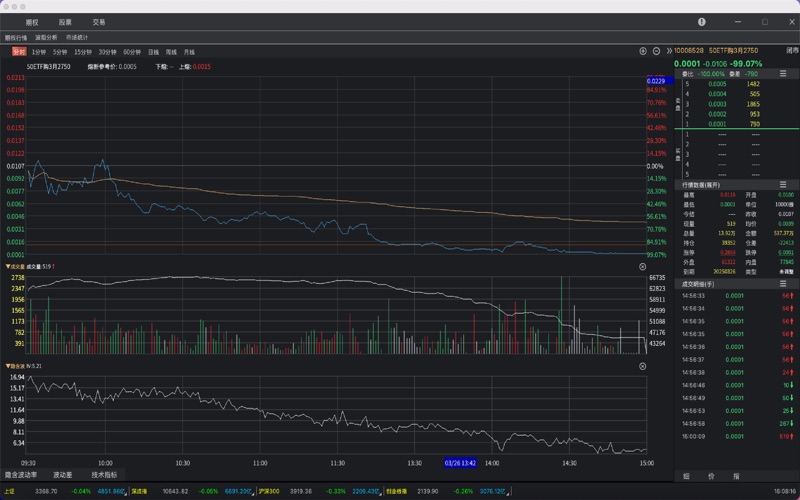Screen dimensions: 800x500
Task: Switch chart to 日线 daily period
Action: point(153,51)
